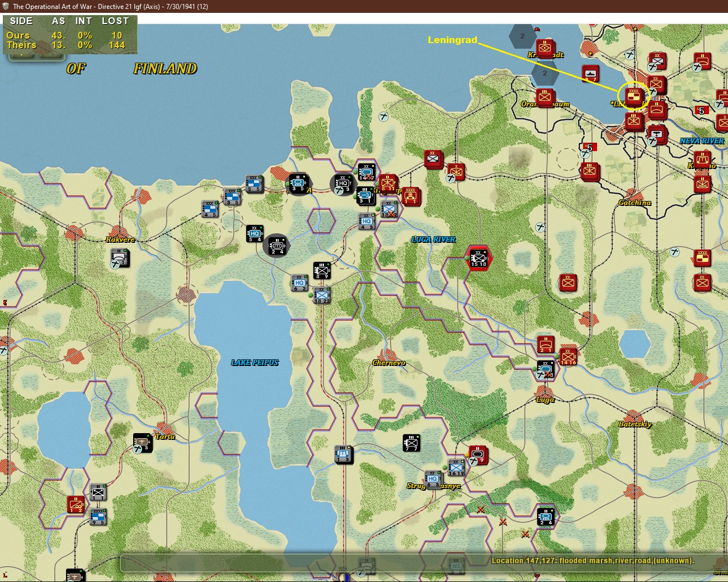Select the gray infantry division 18-2
This screenshot has height=582, width=728.
pos(389,209)
